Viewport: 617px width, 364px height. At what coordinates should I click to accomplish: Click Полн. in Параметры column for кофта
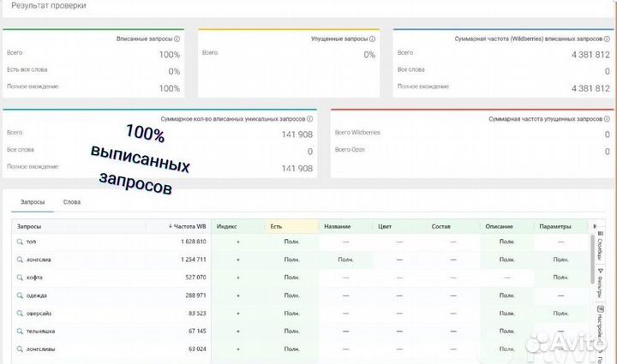coord(560,277)
